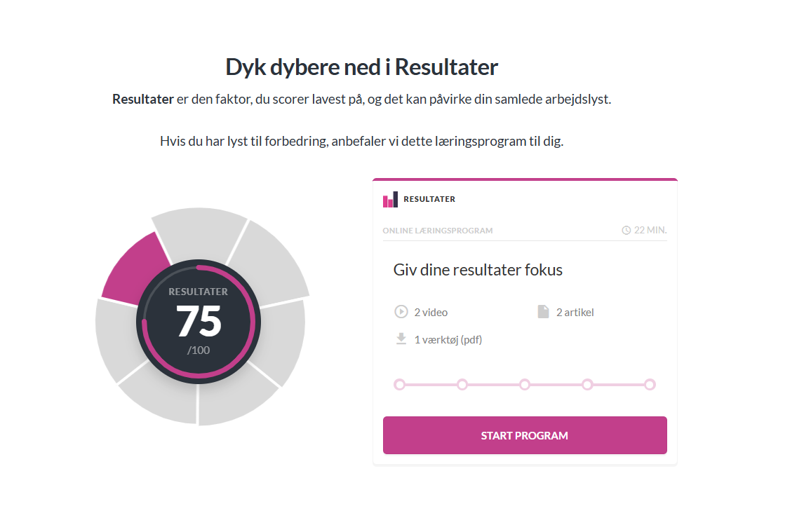Select the first step on the progress line
The image size is (811, 532).
(399, 384)
